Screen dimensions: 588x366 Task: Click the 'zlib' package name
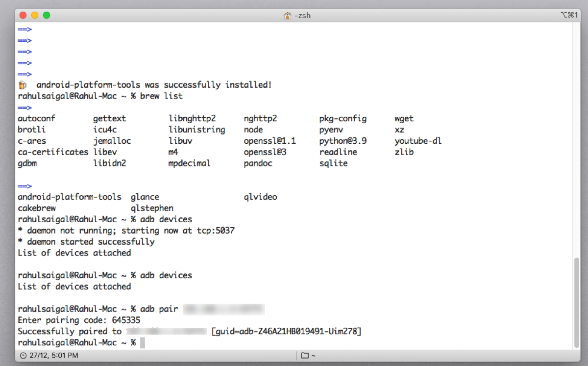coord(404,152)
